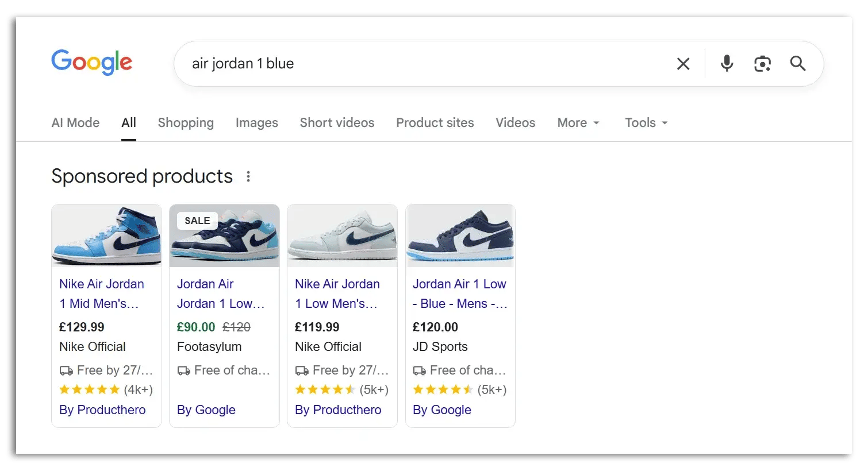Clear the search query with the X icon
868x471 pixels.
(683, 64)
